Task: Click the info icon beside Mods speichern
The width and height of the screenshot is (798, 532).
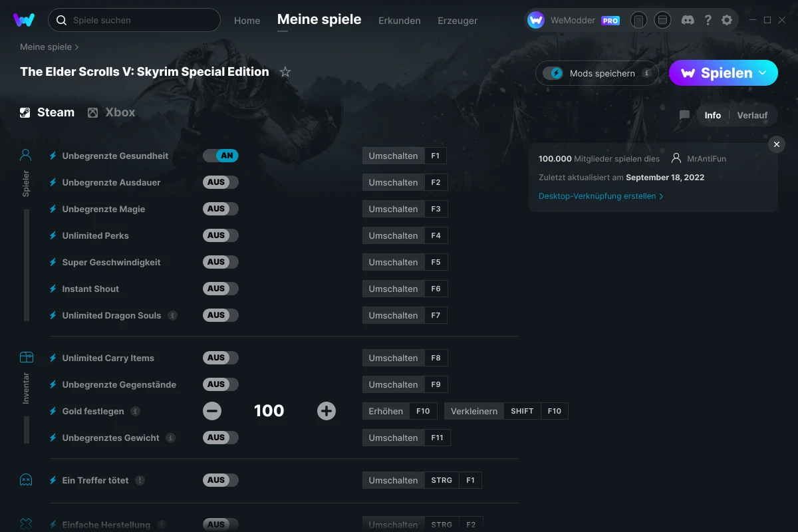Action: click(x=646, y=73)
